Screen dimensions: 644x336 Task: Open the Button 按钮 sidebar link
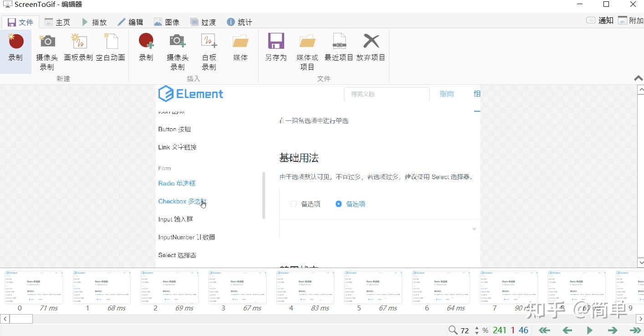[174, 129]
